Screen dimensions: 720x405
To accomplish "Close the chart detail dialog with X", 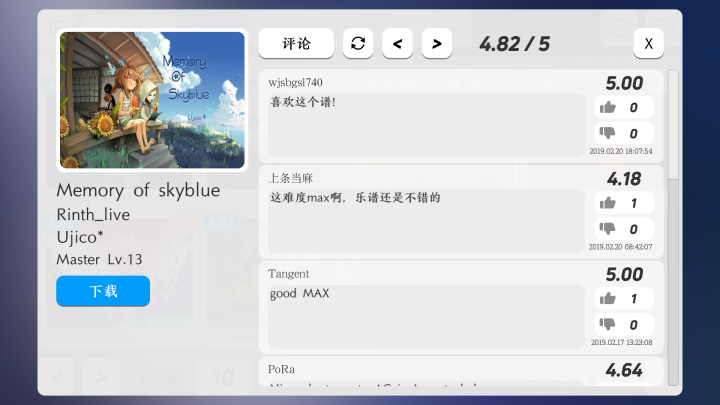I will pyautogui.click(x=648, y=43).
